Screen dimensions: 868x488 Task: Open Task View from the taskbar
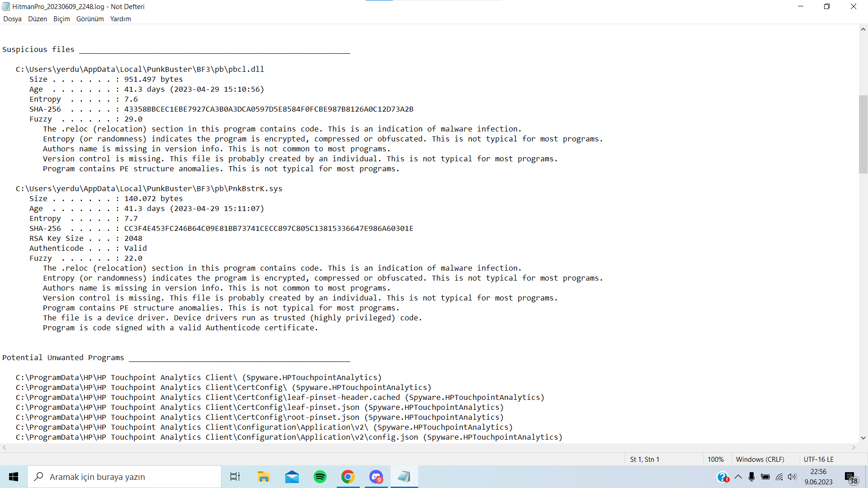[x=235, y=477]
